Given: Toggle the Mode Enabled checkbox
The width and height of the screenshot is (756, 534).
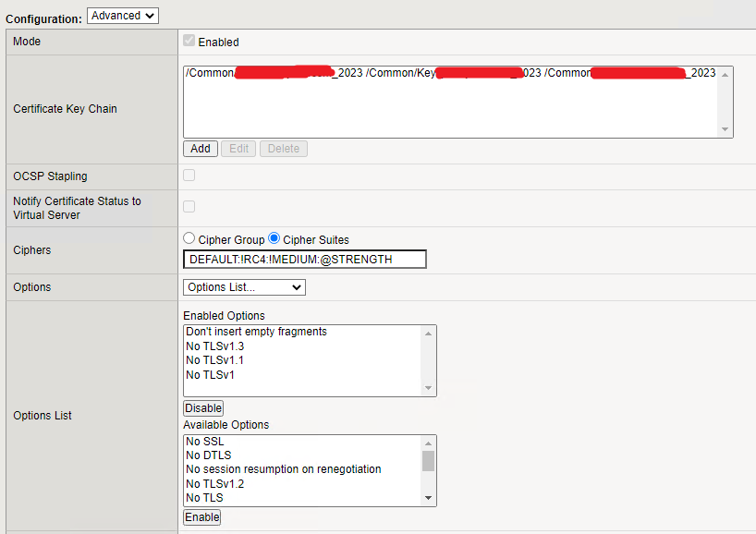Looking at the screenshot, I should (x=189, y=41).
